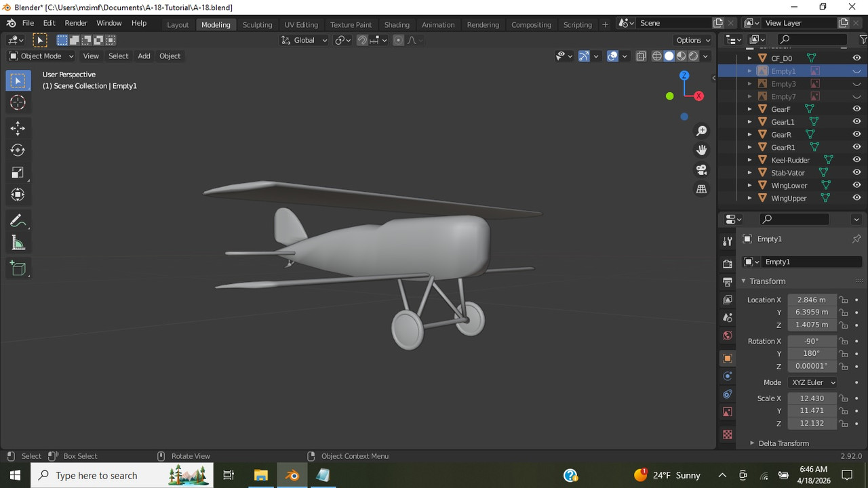Toggle visibility of Stab-Vator
This screenshot has height=488, width=868.
[x=856, y=173]
